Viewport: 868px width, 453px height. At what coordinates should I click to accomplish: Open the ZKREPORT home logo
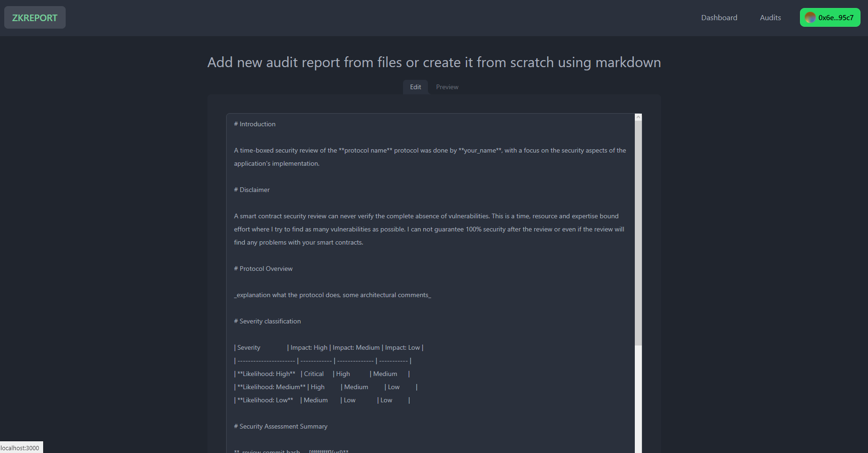point(35,17)
